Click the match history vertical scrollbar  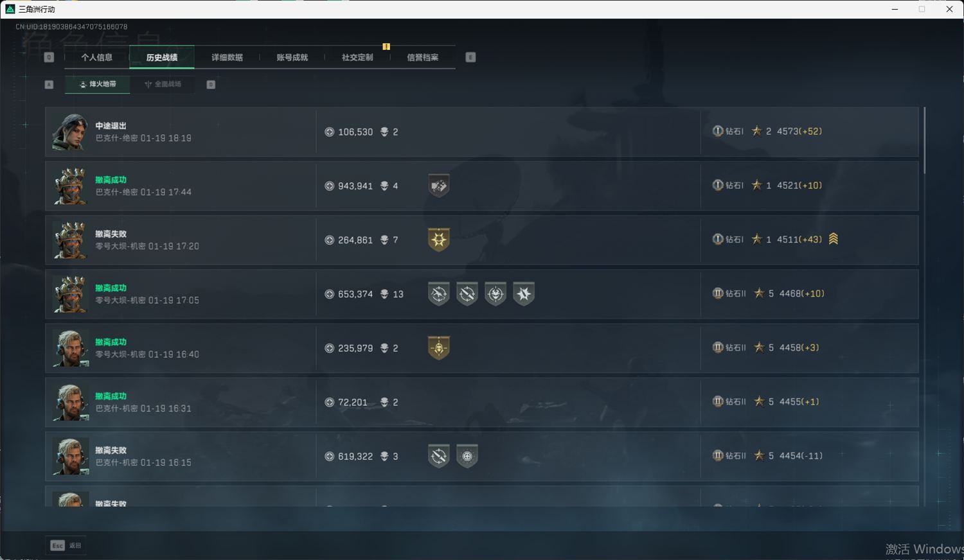pyautogui.click(x=925, y=140)
